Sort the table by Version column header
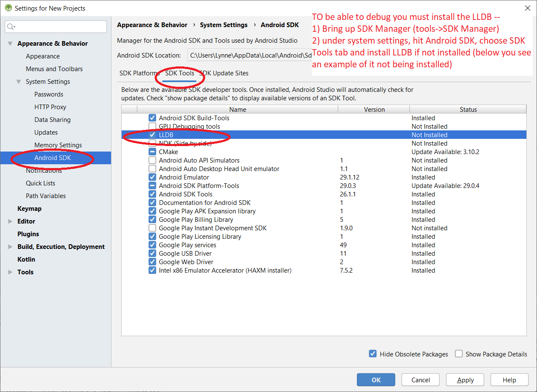The width and height of the screenshot is (537, 392). point(374,110)
